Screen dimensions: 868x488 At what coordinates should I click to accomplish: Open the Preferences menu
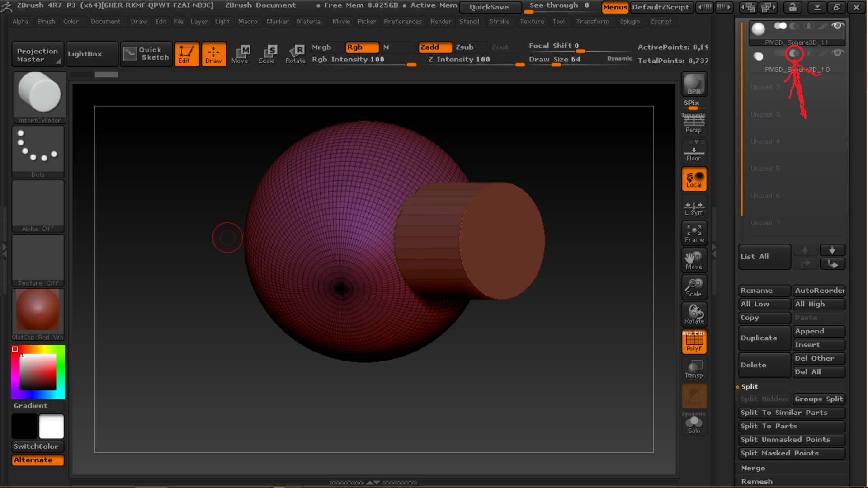(x=402, y=21)
